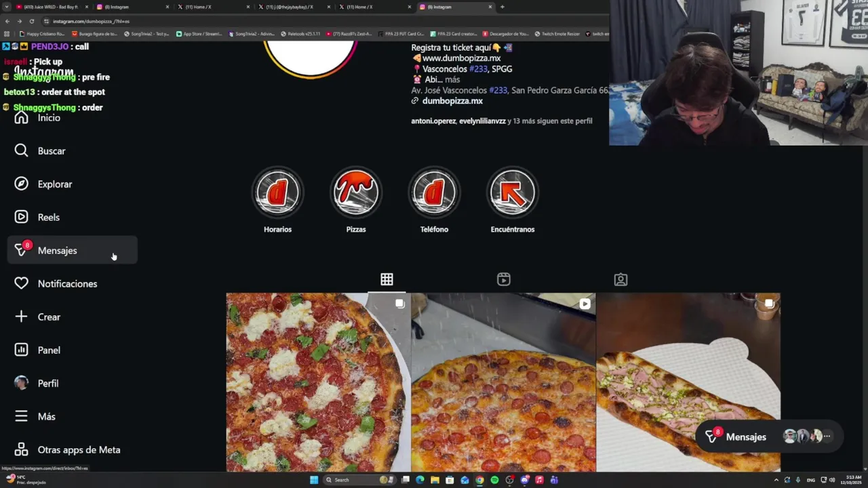This screenshot has width=868, height=488.
Task: Switch to the Reels profile tab
Action: pyautogui.click(x=503, y=279)
